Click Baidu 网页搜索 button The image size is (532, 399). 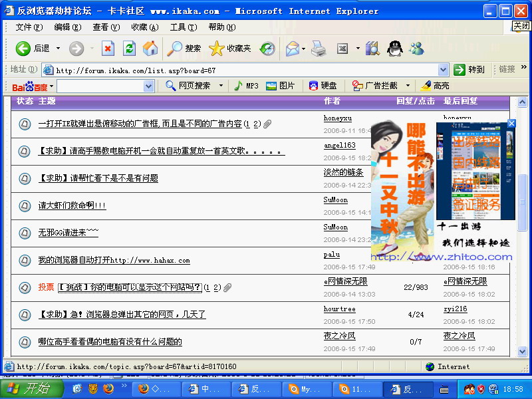click(x=188, y=86)
